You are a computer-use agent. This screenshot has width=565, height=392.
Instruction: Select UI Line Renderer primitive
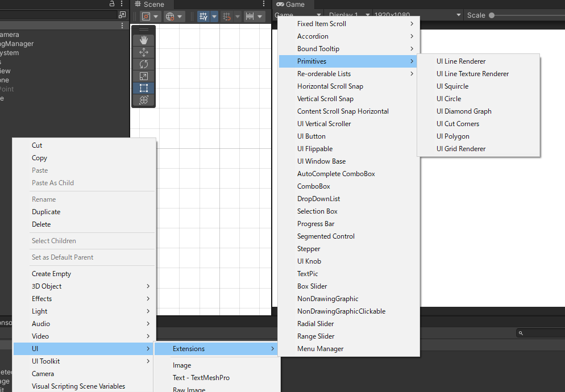(479, 61)
